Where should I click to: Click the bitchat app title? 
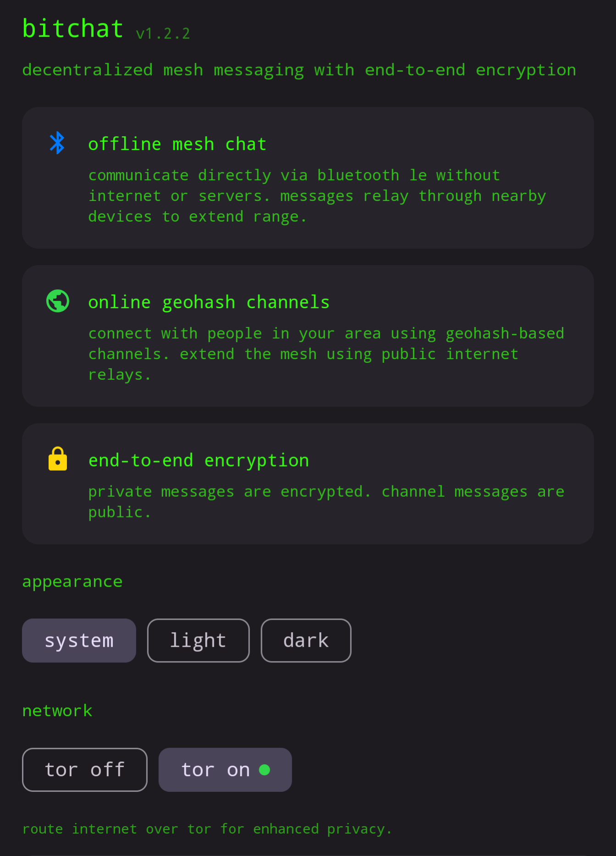(x=73, y=29)
